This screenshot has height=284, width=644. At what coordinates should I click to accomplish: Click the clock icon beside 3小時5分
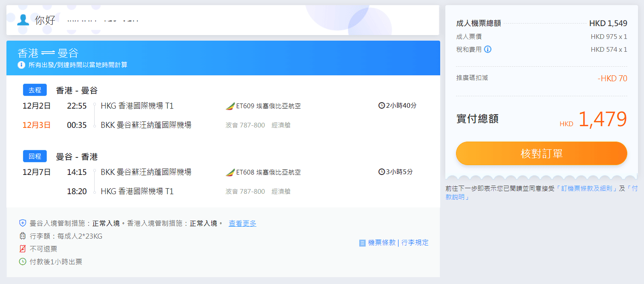pos(382,172)
